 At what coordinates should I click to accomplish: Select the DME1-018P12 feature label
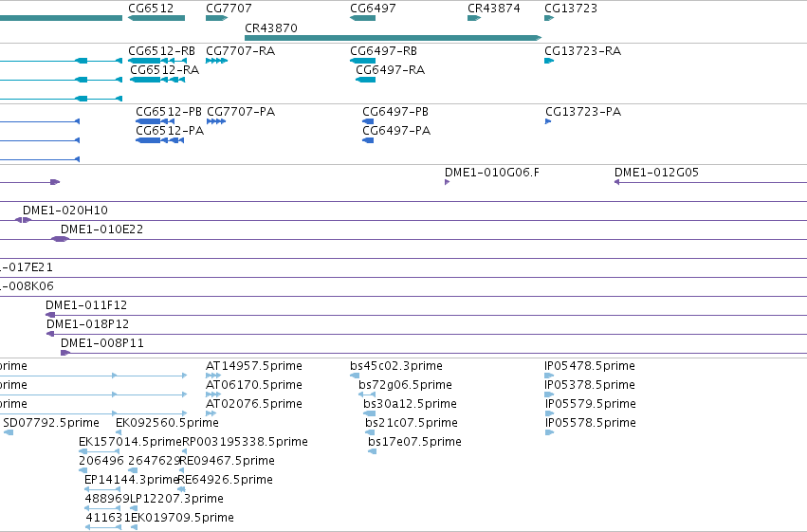87,324
